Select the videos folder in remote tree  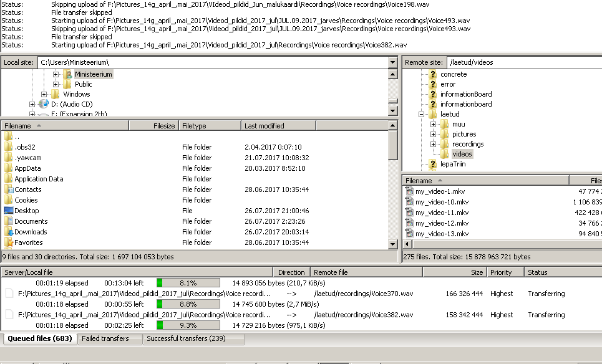coord(462,154)
